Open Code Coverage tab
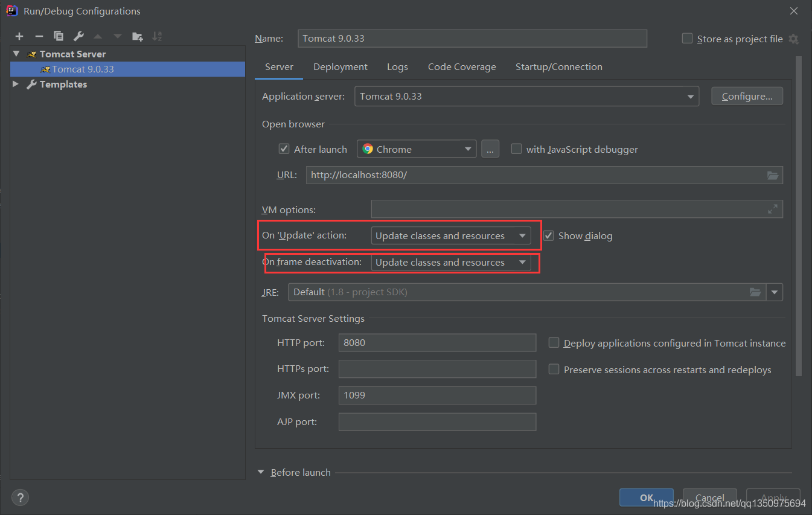 (x=462, y=67)
